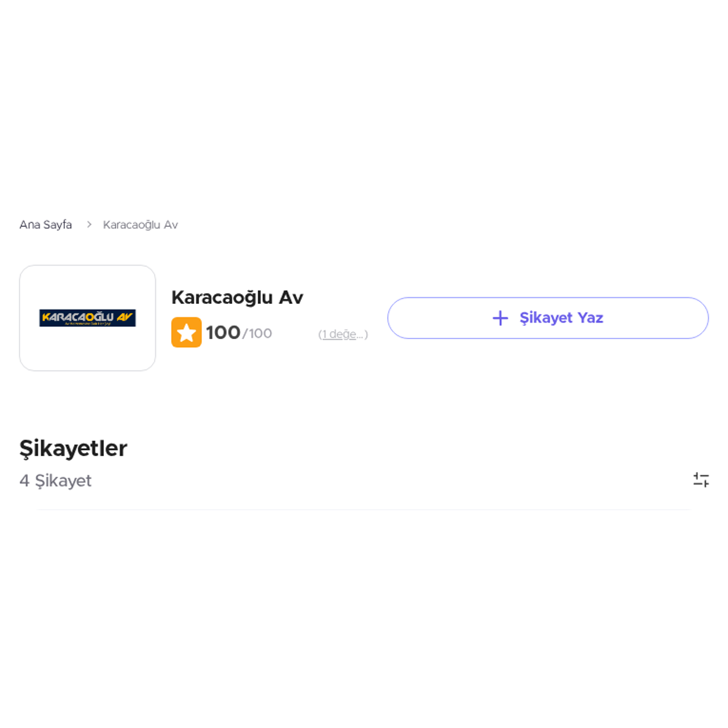The height and width of the screenshot is (728, 728).
Task: Open the Karacaoğlu Av logo image
Action: click(x=87, y=318)
